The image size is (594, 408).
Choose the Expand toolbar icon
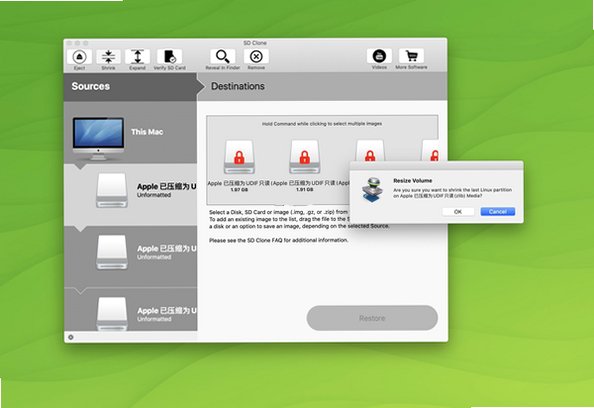coord(138,57)
